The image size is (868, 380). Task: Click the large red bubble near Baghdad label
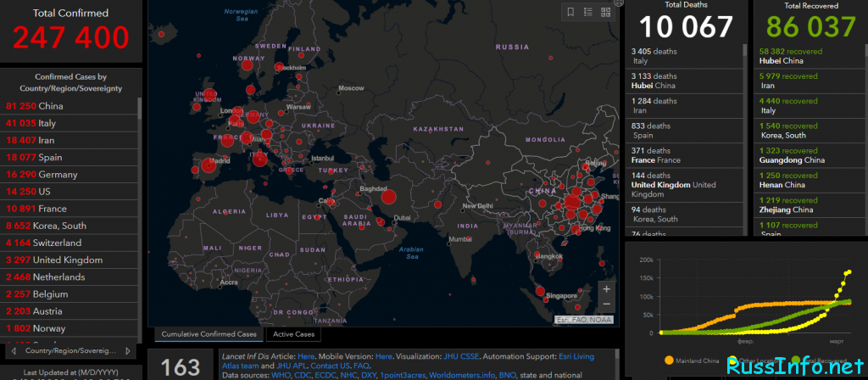pos(388,197)
